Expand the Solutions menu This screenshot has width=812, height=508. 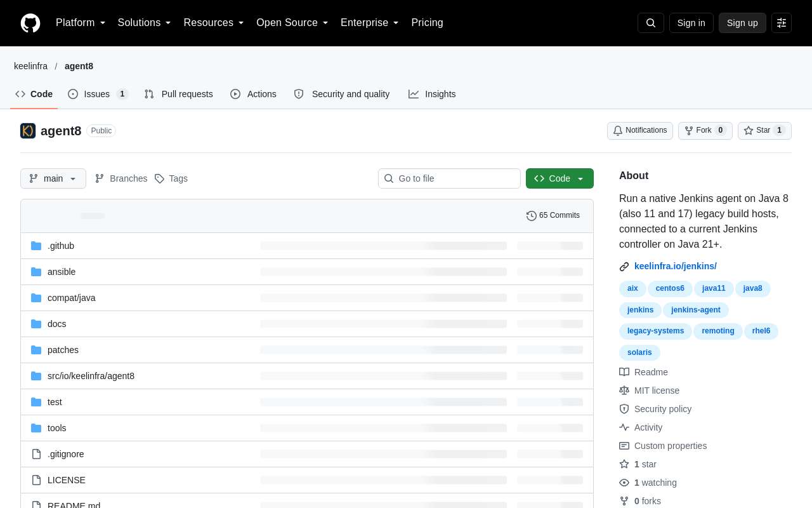point(145,23)
